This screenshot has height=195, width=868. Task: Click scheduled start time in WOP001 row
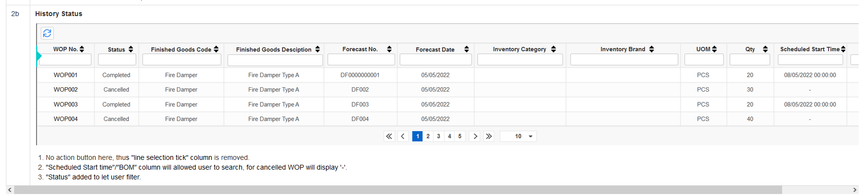click(810, 75)
